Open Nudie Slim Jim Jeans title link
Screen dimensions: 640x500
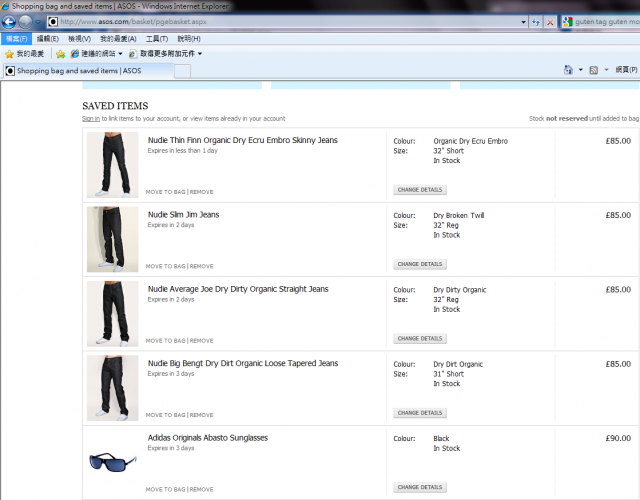[183, 215]
